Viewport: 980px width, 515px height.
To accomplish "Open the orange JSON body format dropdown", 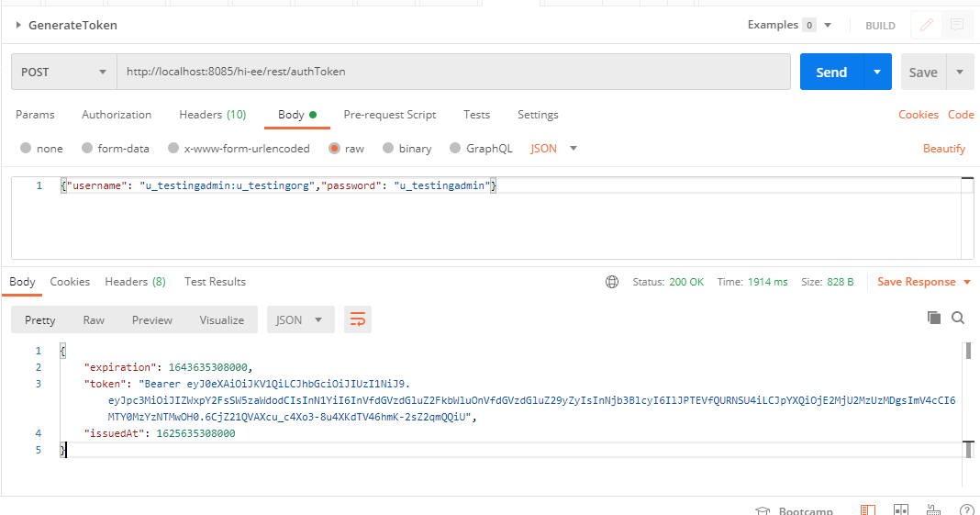I will point(553,148).
